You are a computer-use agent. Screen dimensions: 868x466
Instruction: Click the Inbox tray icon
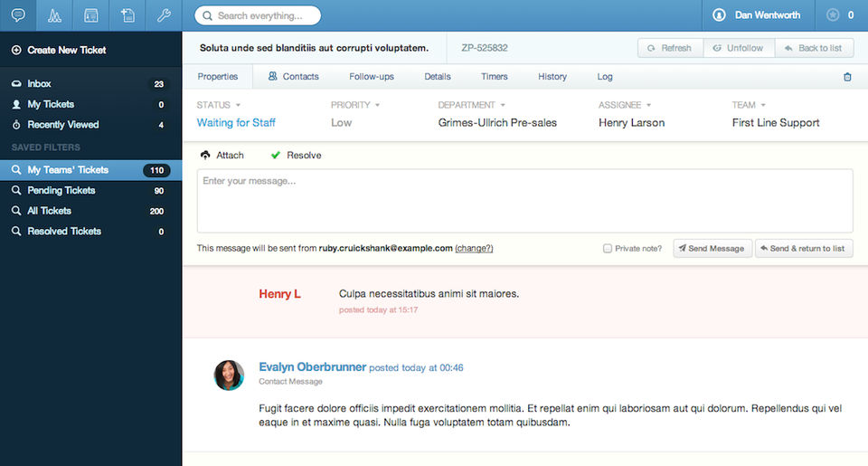coord(16,83)
